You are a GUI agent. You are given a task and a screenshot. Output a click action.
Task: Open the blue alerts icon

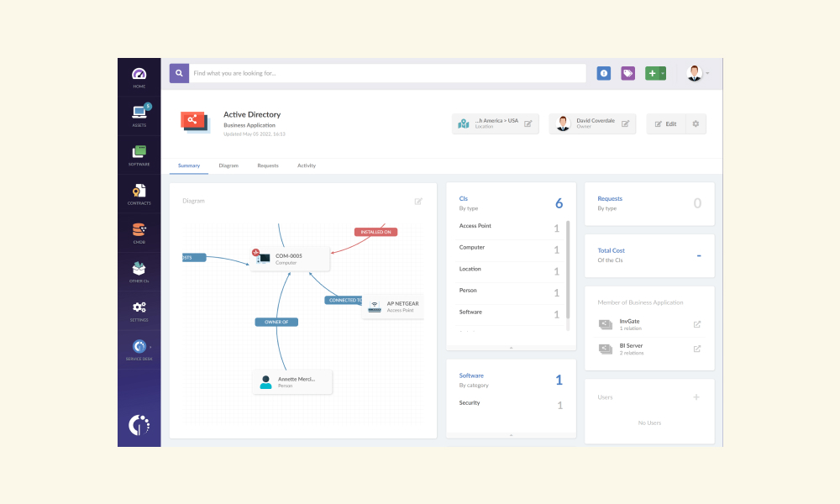click(604, 73)
